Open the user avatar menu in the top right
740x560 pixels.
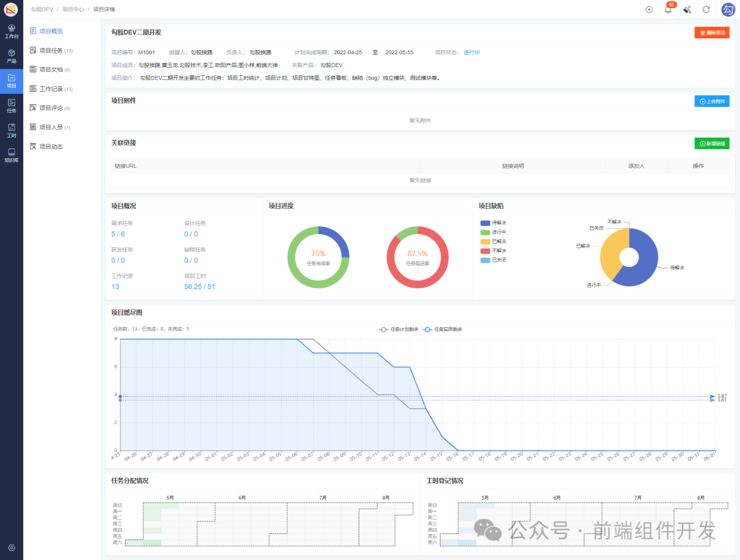(x=728, y=10)
